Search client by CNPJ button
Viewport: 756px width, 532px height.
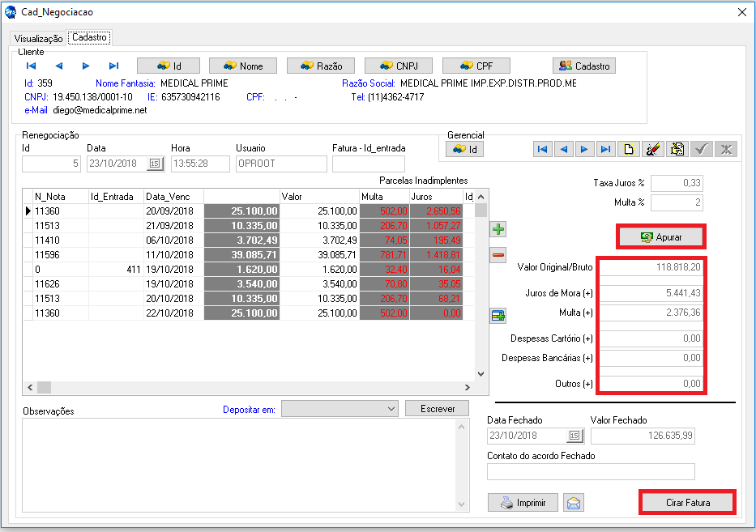397,66
